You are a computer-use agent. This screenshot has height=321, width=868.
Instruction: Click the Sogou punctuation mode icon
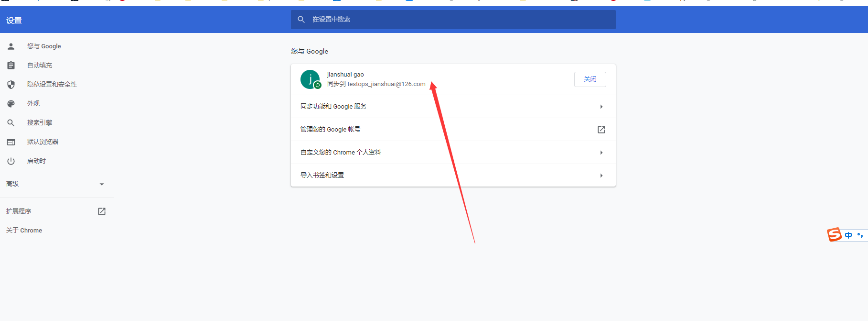point(860,235)
